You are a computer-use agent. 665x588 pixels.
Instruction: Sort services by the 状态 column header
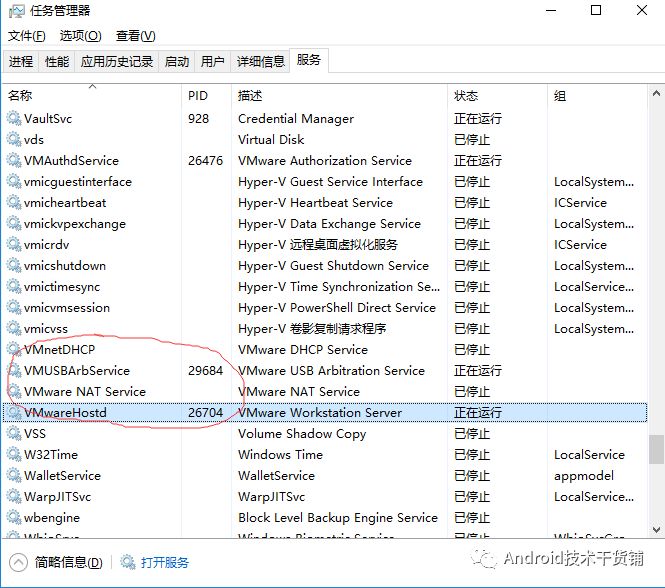497,95
